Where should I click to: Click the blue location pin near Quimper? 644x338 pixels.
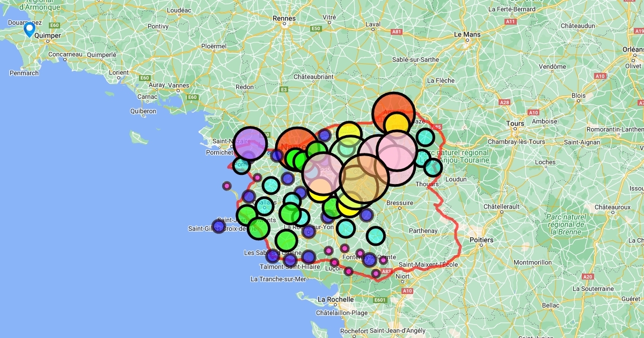tap(30, 29)
